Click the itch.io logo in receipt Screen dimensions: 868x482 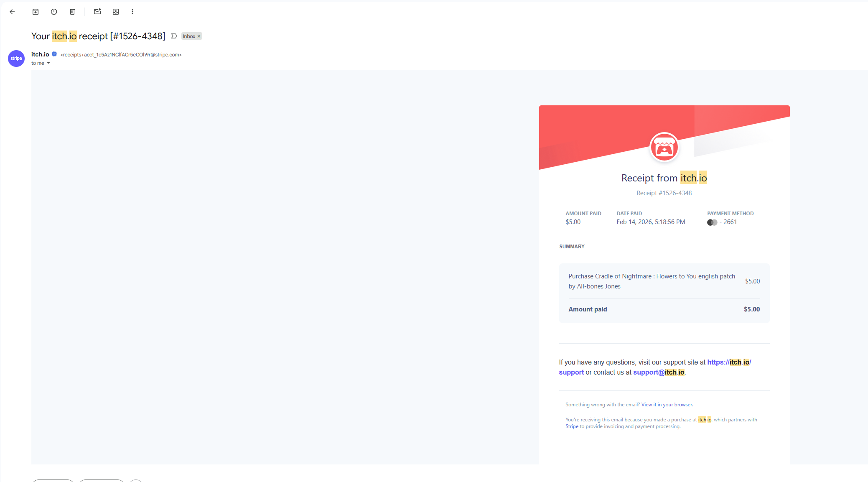[664, 147]
